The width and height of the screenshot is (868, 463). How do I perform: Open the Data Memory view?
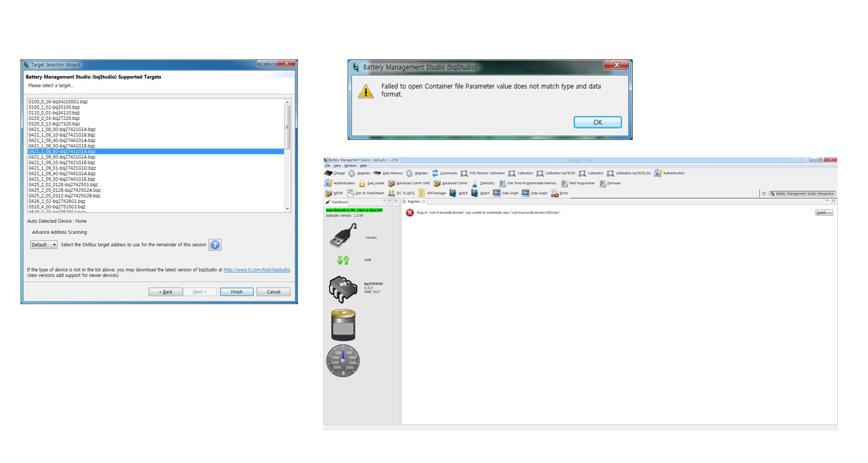(388, 173)
